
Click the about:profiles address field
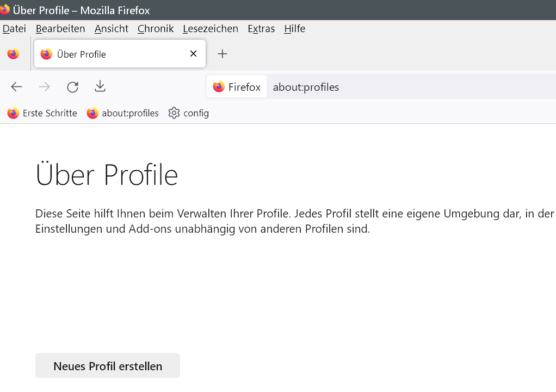[x=381, y=87]
